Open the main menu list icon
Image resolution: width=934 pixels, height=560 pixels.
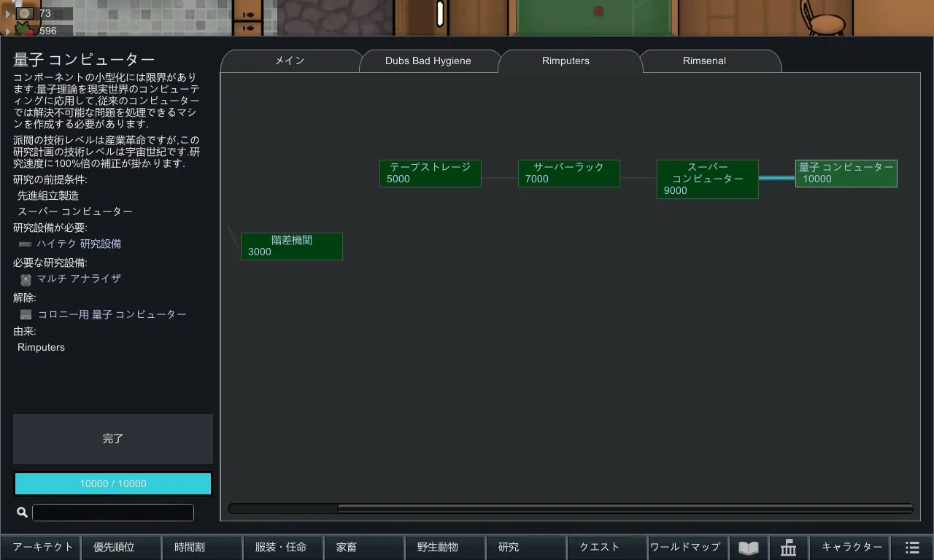click(912, 548)
